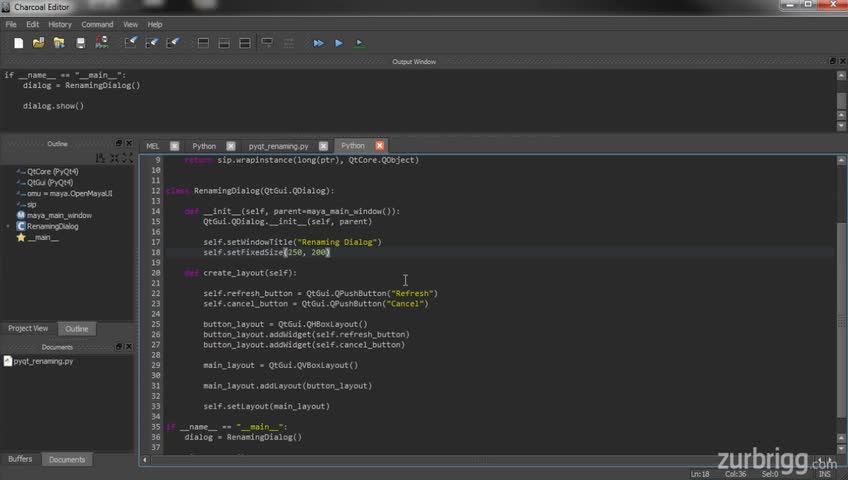Select maya_main_window in the Outline

pos(59,215)
